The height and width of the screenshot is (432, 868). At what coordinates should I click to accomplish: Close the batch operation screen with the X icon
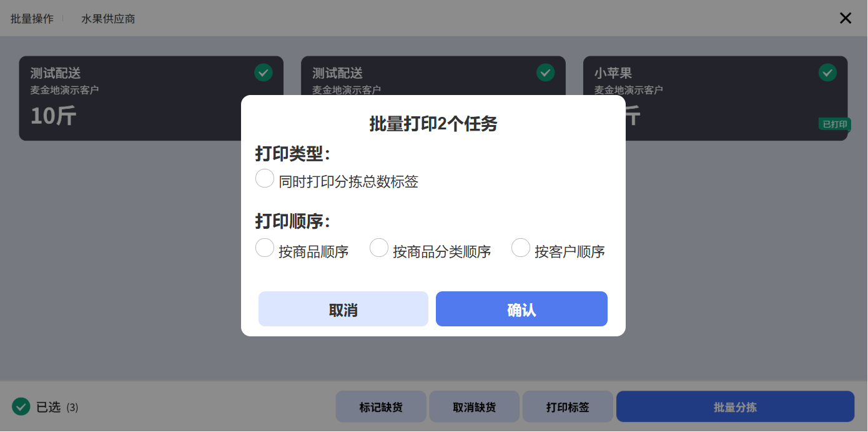tap(846, 18)
